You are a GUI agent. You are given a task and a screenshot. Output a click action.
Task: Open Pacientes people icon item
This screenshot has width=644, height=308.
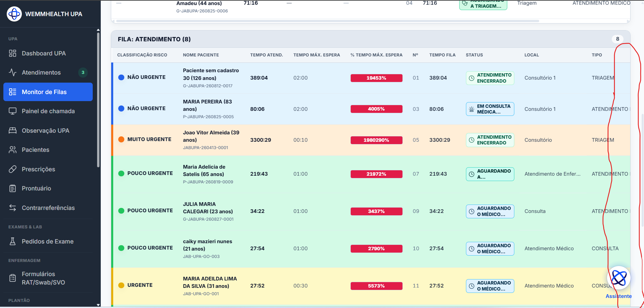48,150
